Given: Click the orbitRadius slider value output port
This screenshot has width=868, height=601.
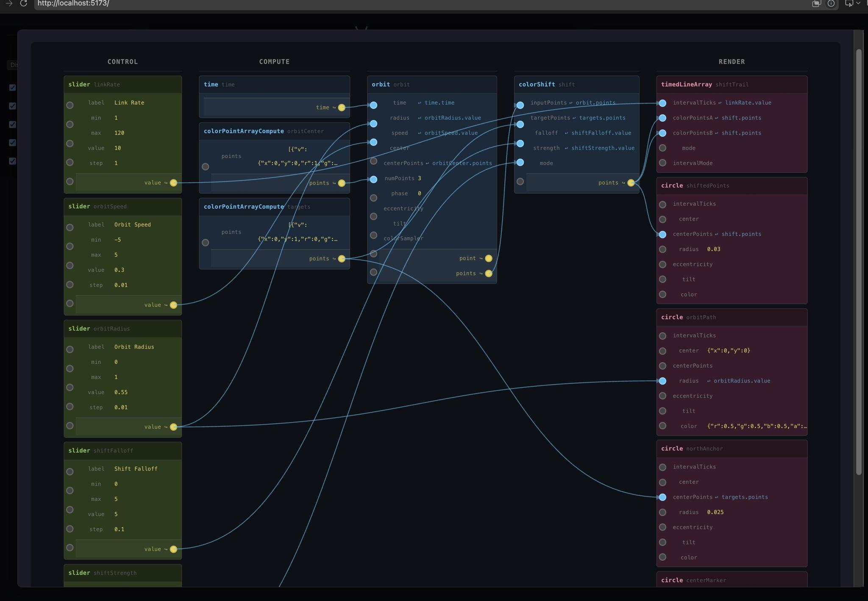Looking at the screenshot, I should (173, 427).
